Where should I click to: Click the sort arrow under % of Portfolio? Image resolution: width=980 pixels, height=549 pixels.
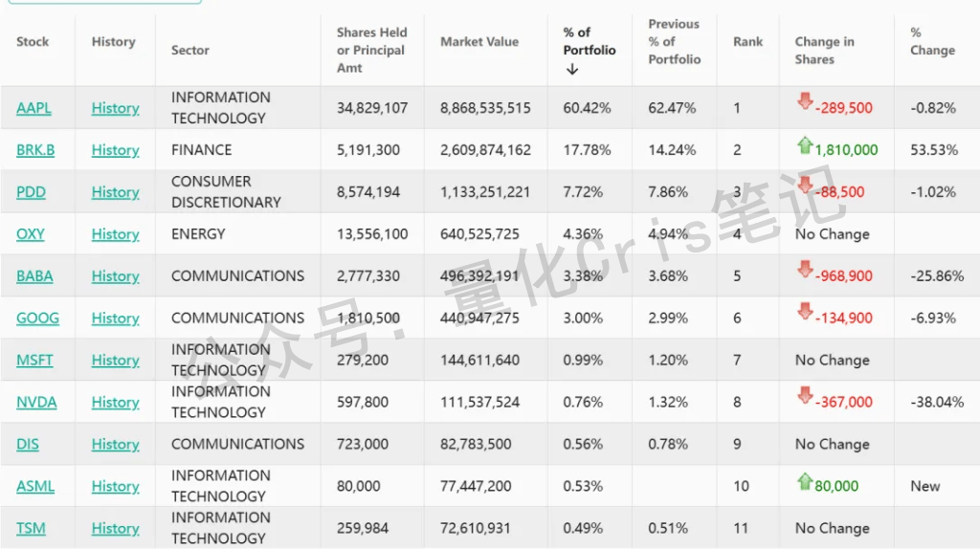click(x=572, y=69)
